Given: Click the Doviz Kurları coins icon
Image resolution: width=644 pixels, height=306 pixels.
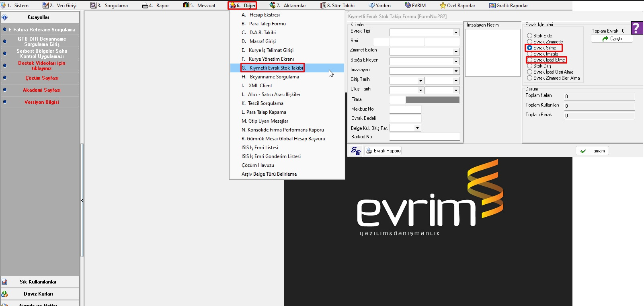Looking at the screenshot, I should pyautogui.click(x=4, y=294).
